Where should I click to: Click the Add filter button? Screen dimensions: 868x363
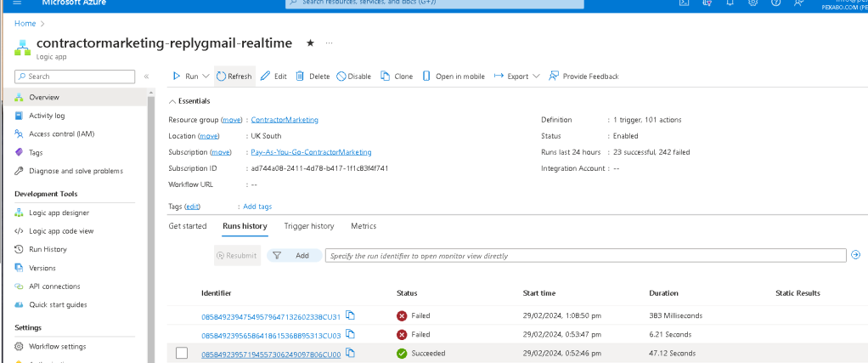[295, 256]
